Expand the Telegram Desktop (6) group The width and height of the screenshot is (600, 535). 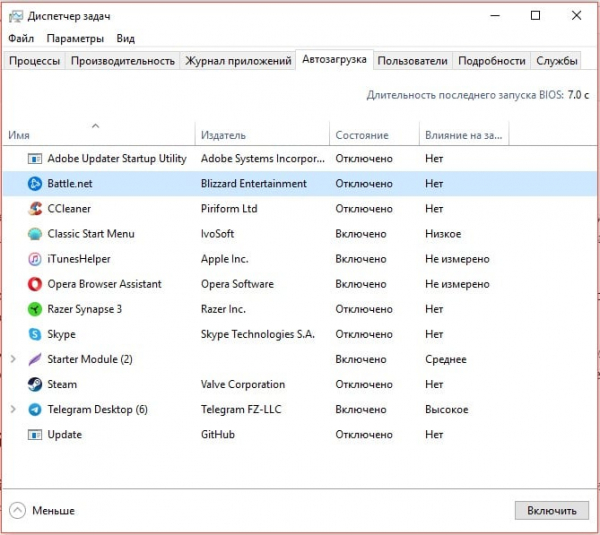[13, 409]
